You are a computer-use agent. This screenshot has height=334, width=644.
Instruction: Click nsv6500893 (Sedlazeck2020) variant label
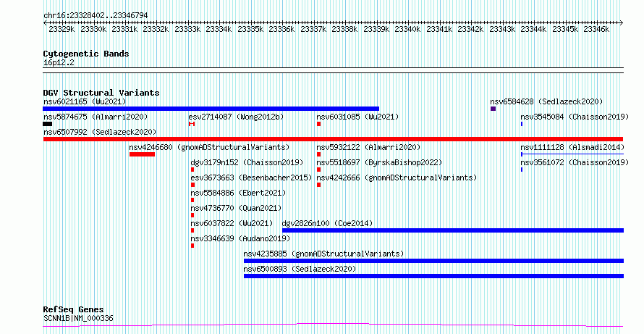300,269
